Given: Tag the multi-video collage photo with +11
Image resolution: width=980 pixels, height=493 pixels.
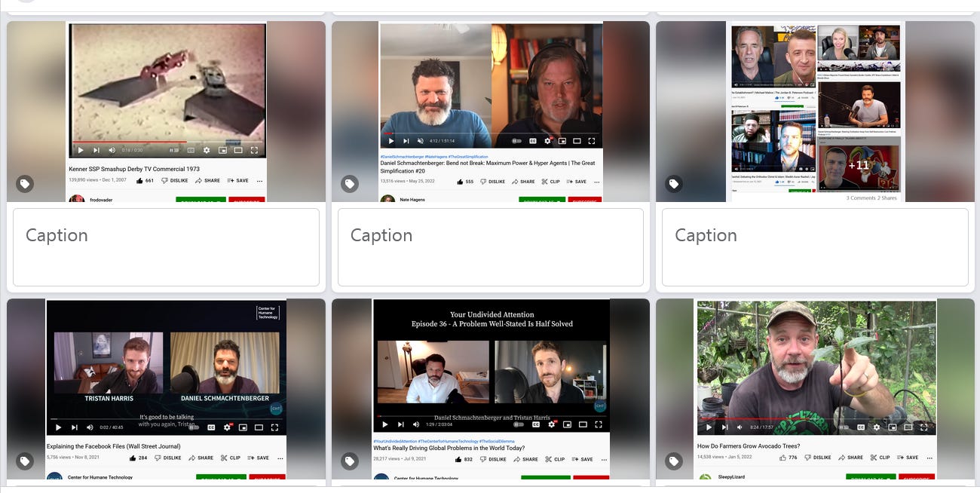Looking at the screenshot, I should coord(674,183).
